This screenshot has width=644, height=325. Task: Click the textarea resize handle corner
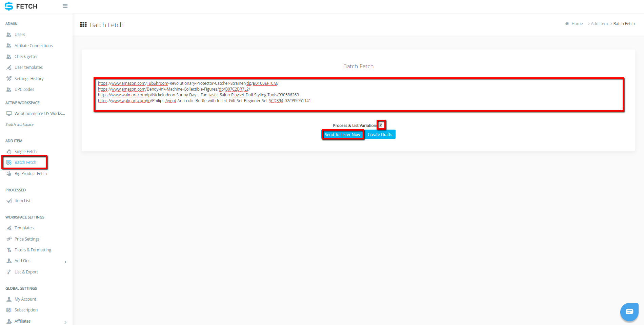(621, 109)
